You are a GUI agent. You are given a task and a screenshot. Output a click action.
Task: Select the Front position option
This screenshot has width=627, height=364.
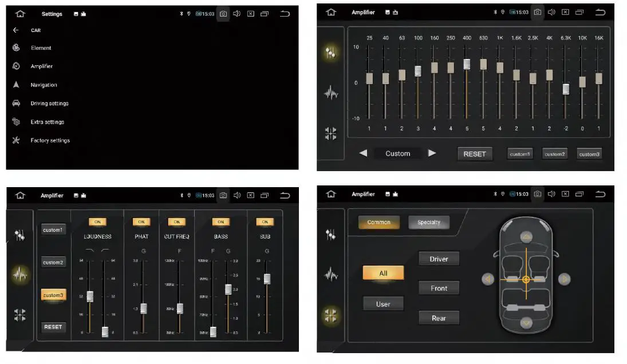point(439,288)
